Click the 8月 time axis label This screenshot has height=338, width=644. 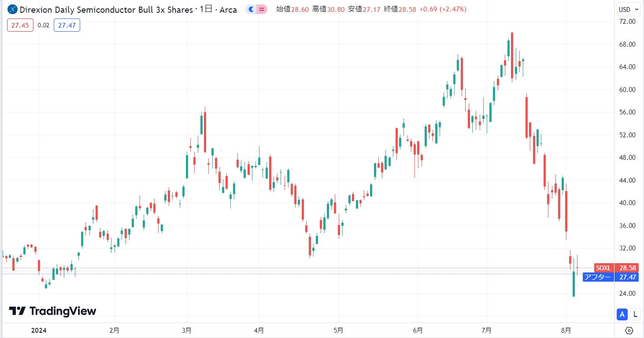566,330
